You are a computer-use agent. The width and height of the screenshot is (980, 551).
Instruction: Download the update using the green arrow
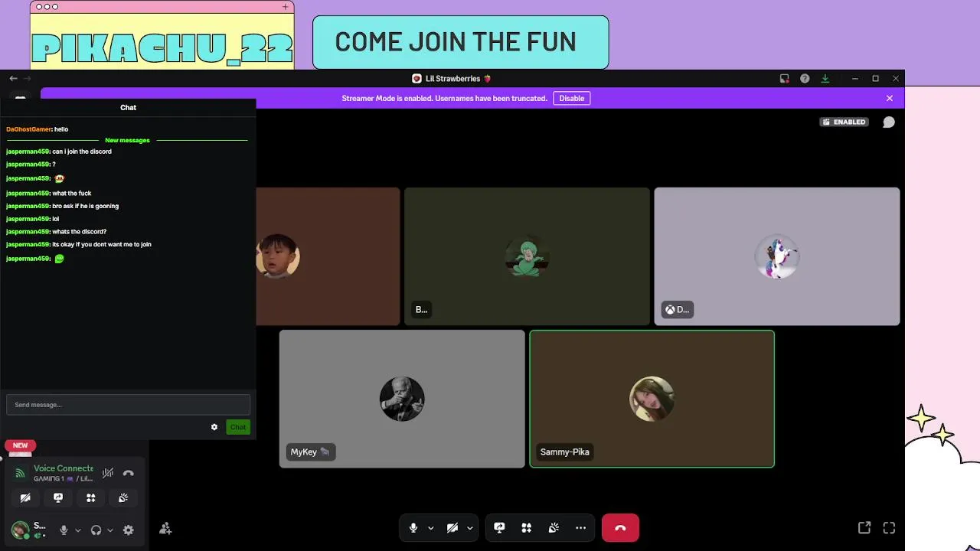click(825, 78)
